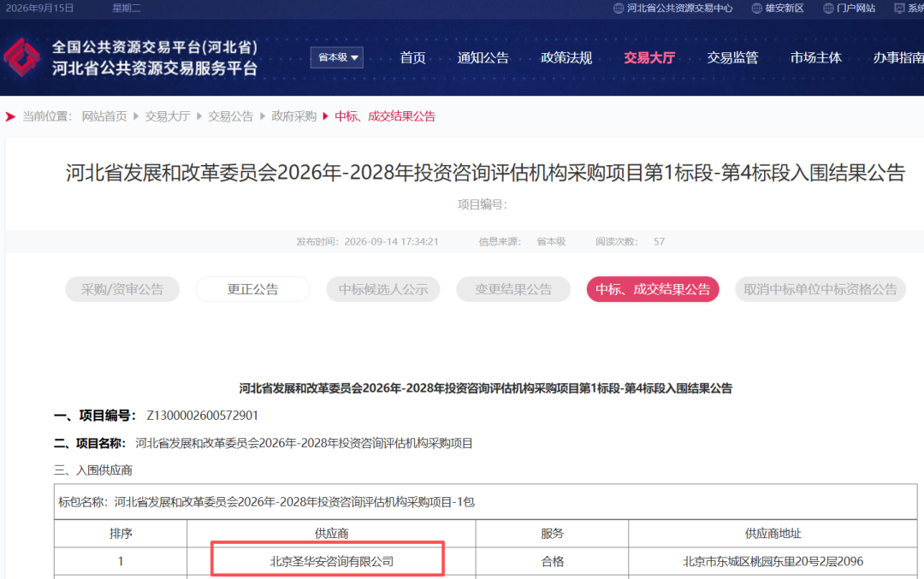Switch to 变更结果公告 tab
The width and height of the screenshot is (924, 579).
click(x=513, y=289)
